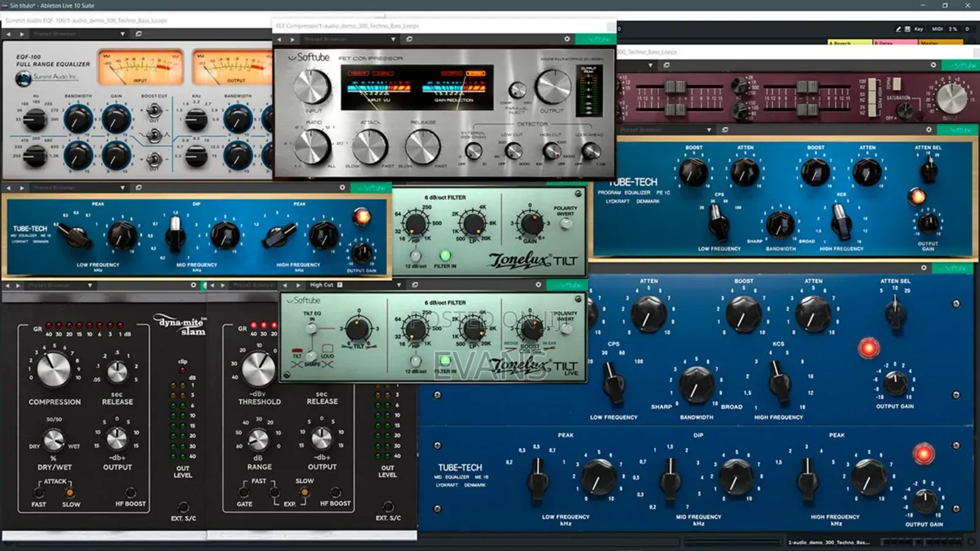Click next preset arrow in FET Compressor window
Image resolution: width=980 pixels, height=551 pixels.
pyautogui.click(x=293, y=39)
